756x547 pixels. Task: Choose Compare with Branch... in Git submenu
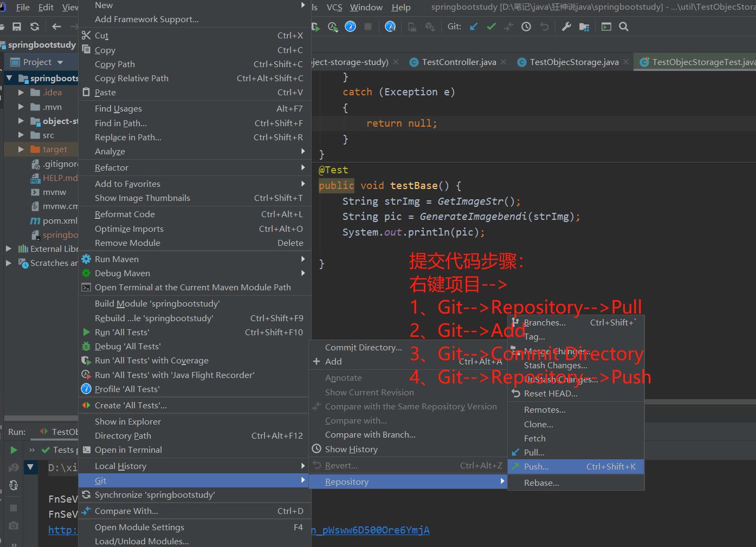click(x=408, y=434)
